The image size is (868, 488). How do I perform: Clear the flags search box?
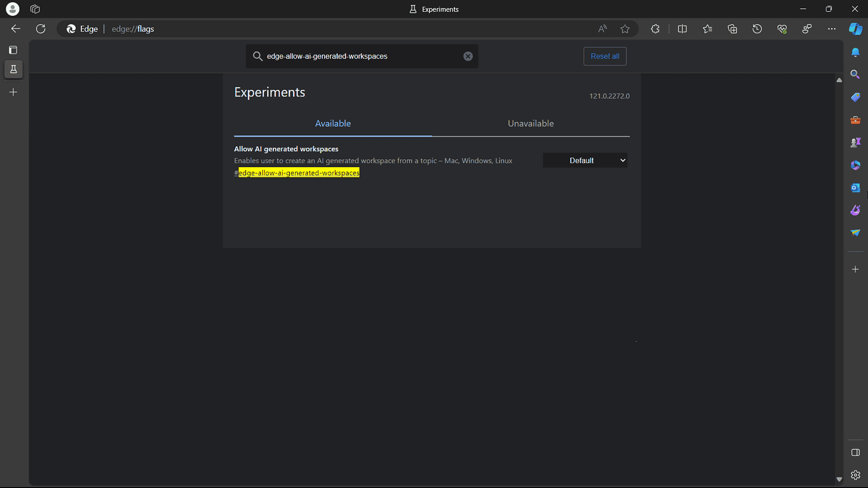tap(468, 56)
